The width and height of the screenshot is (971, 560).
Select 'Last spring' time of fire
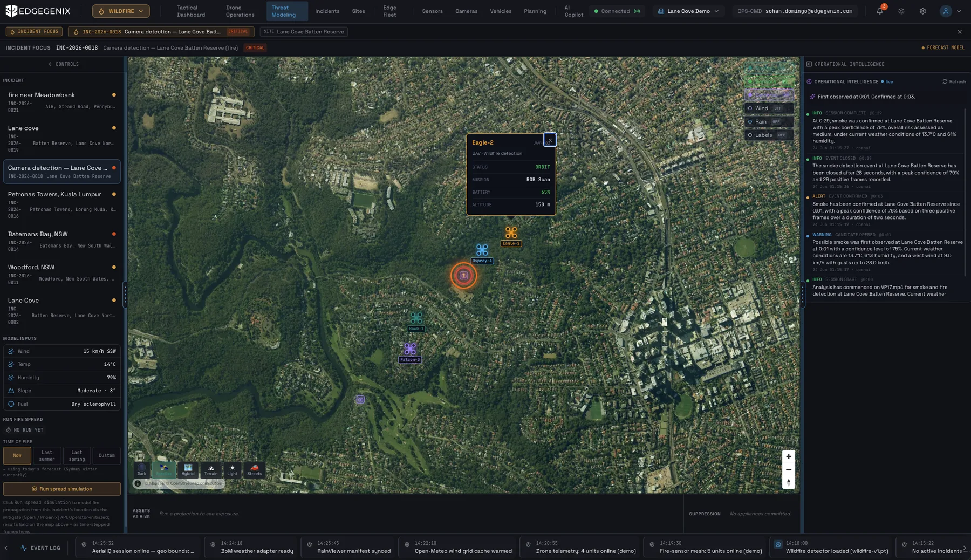pyautogui.click(x=77, y=456)
